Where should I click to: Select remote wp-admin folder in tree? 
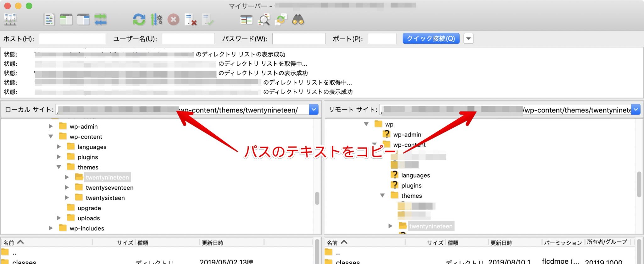tap(407, 135)
